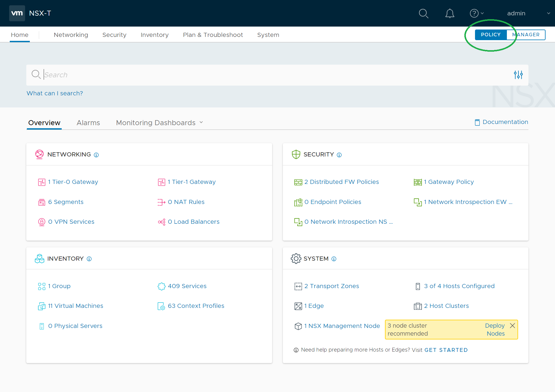The height and width of the screenshot is (392, 555).
Task: Click GET STARTED link
Action: click(446, 350)
